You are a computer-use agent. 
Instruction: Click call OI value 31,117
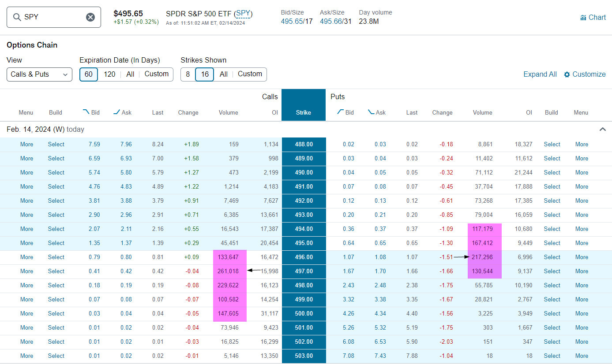pos(270,313)
